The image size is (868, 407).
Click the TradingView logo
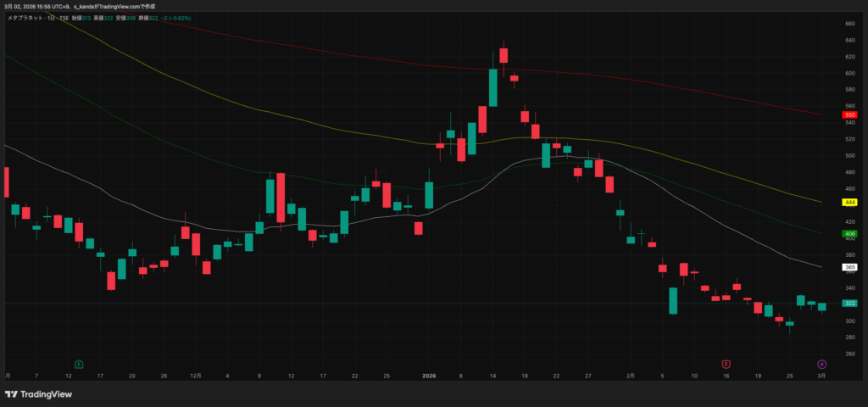tap(39, 394)
